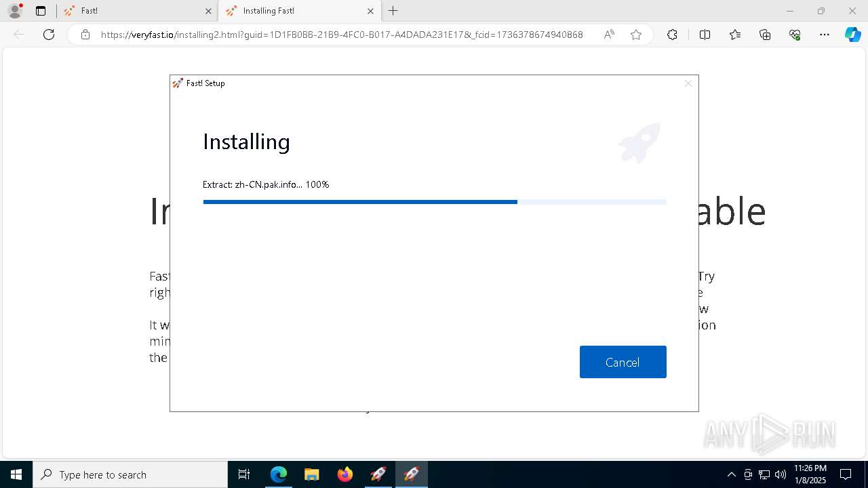Open browser Extensions menu

672,35
